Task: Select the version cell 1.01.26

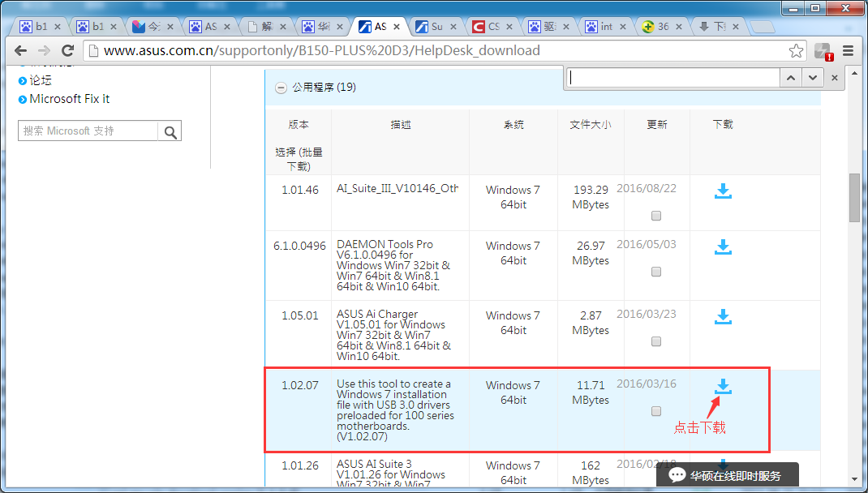Action: click(300, 465)
